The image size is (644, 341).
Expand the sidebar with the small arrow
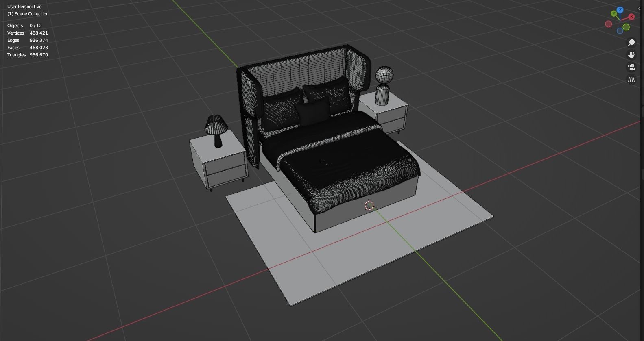click(639, 9)
